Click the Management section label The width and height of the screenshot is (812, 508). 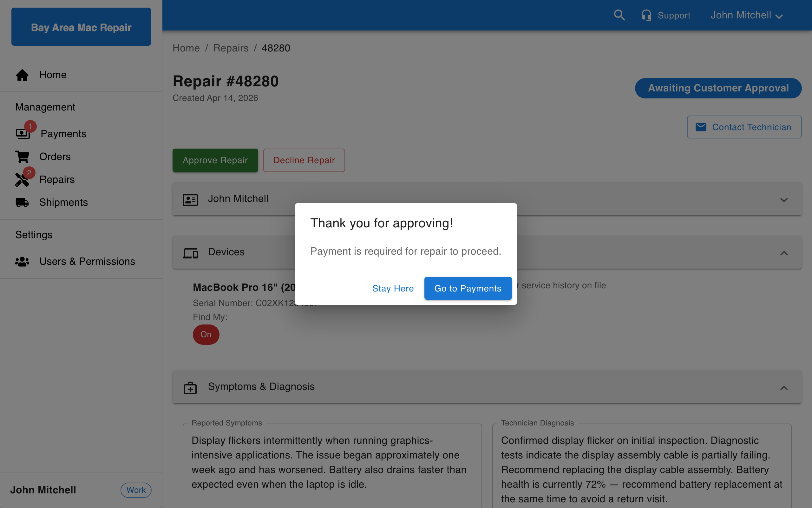(45, 107)
